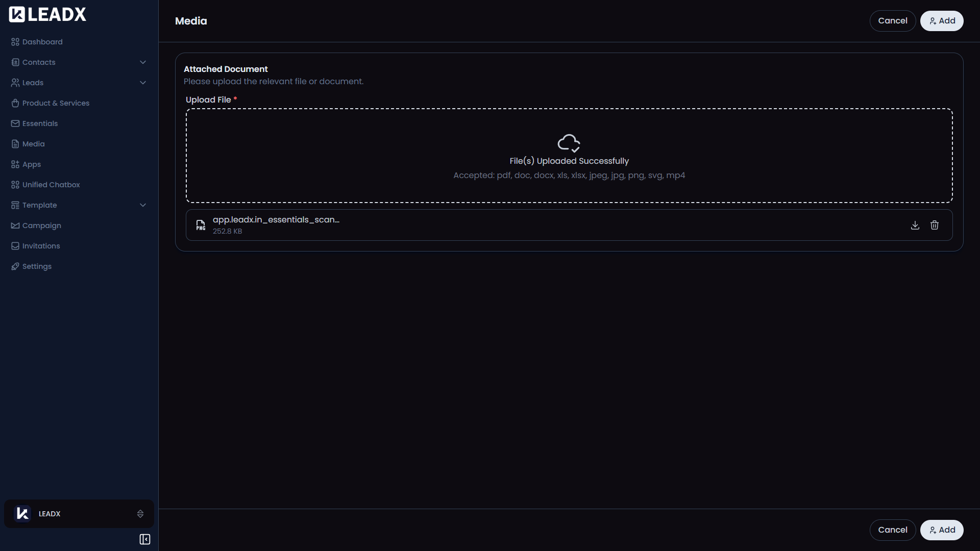This screenshot has width=980, height=551.
Task: Click the LEADX logo
Action: tap(47, 14)
